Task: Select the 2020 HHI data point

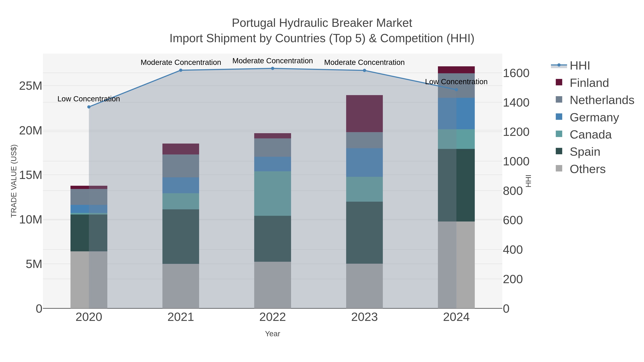Action: click(89, 107)
